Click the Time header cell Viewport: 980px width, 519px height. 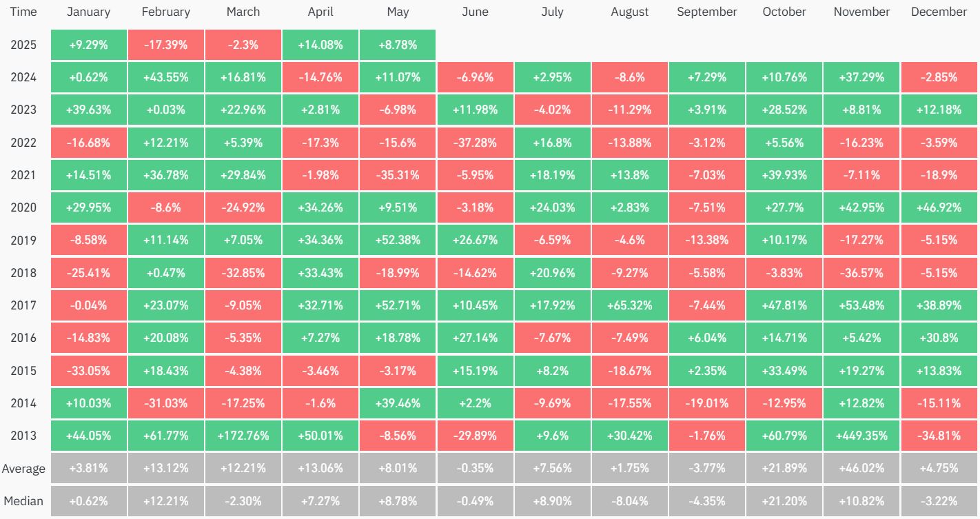pos(23,12)
